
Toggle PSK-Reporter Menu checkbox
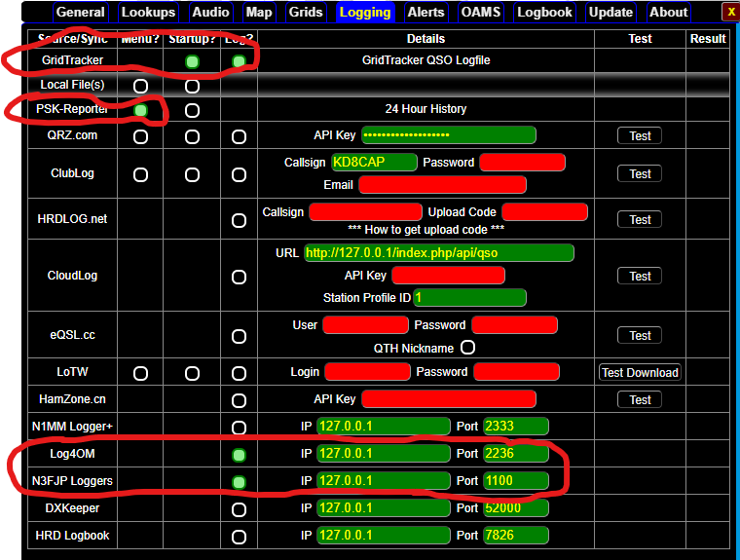(140, 110)
